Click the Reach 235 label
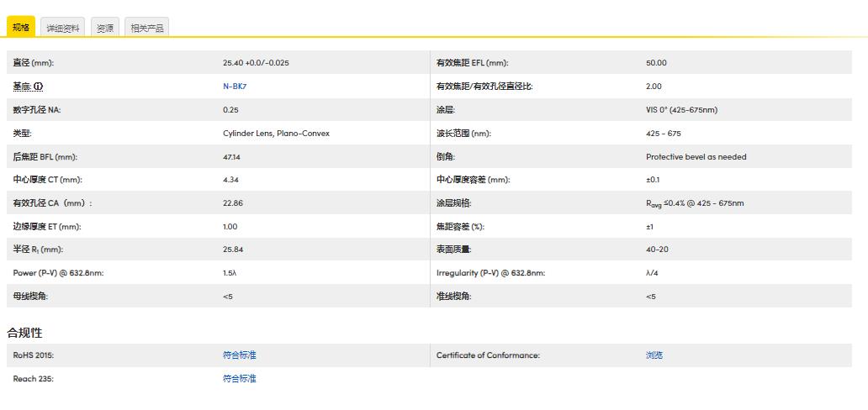Viewport: 868px width, 410px height. 33,378
